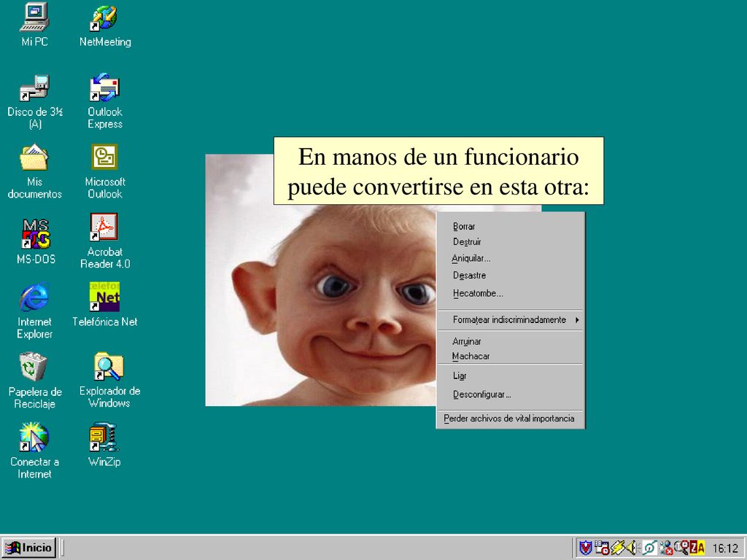The image size is (747, 560).
Task: Choose Perder archivos de vital importancia
Action: [x=510, y=419]
